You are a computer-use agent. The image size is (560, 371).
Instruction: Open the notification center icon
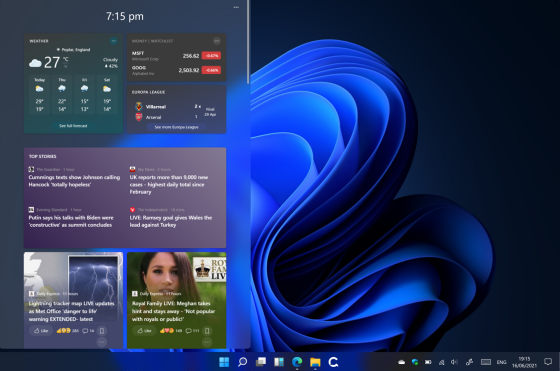(548, 362)
